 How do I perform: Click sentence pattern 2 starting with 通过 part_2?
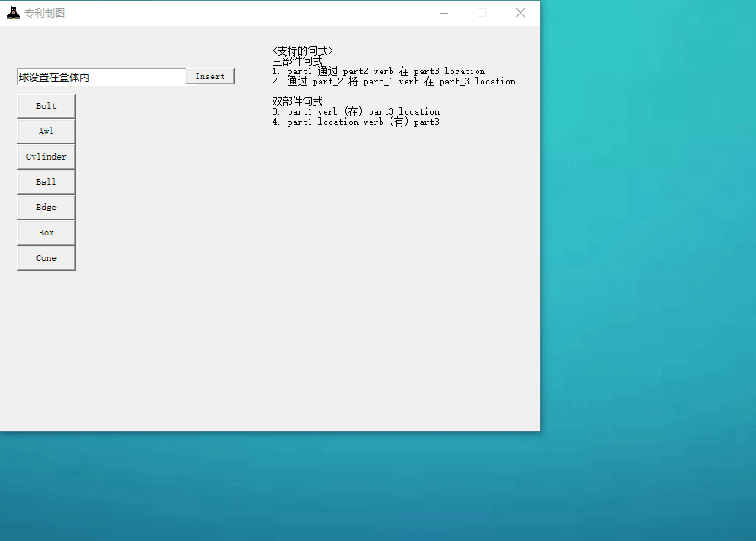click(x=394, y=82)
